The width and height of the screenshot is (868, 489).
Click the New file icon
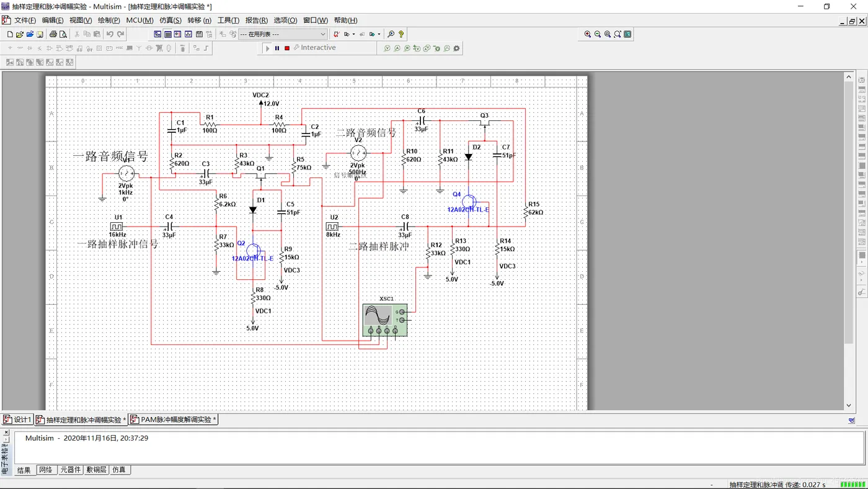10,34
